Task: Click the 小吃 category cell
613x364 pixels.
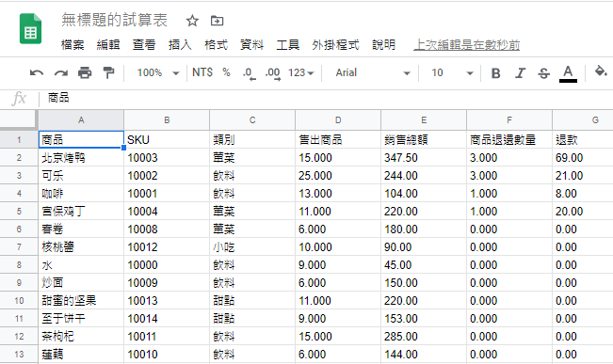Action: (252, 246)
